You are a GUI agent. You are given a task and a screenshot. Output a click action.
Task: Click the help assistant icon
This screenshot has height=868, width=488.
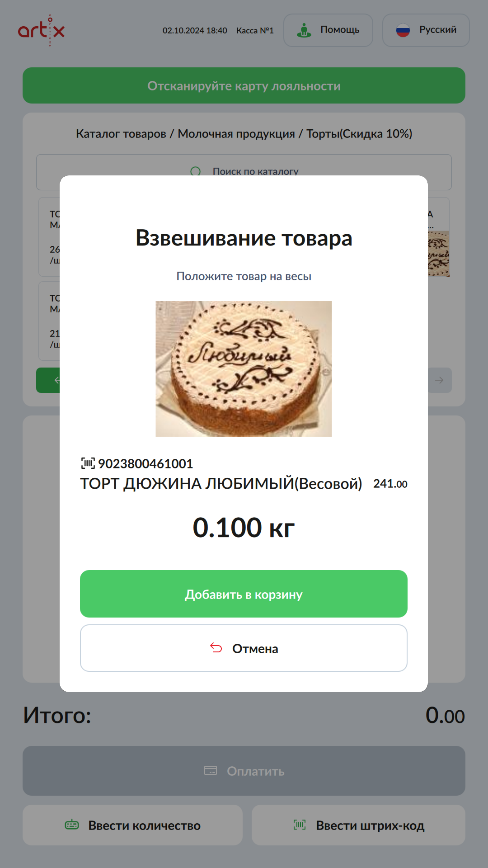pos(304,30)
